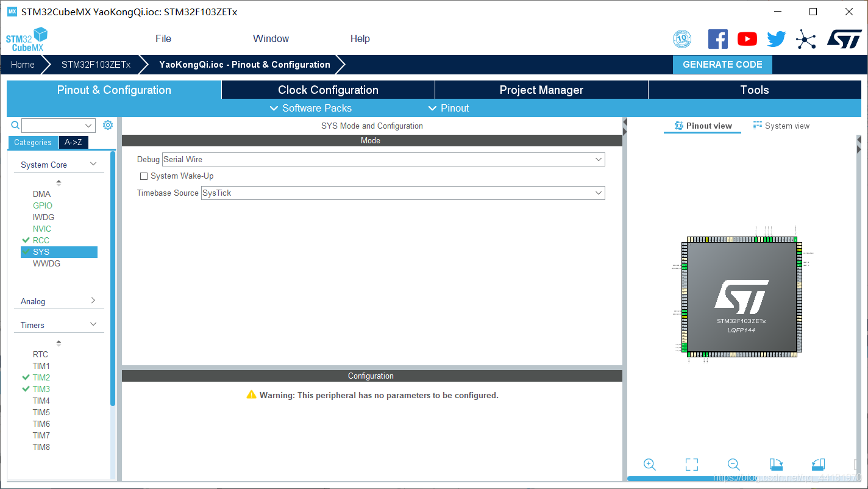Open the ST 10 years anniversary badge

pos(682,39)
